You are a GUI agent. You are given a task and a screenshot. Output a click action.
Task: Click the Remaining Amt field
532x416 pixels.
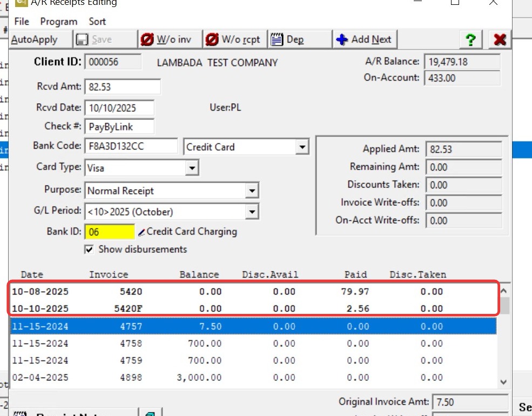pos(464,167)
